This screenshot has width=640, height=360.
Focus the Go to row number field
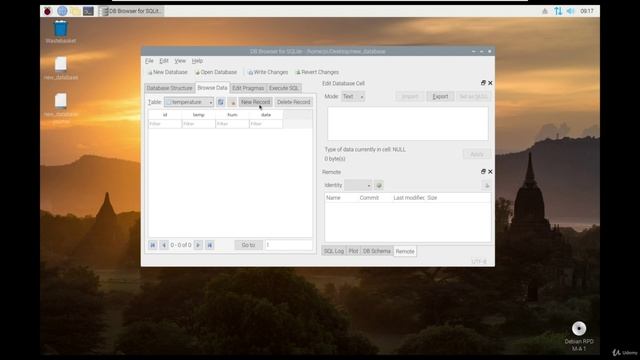(x=288, y=245)
